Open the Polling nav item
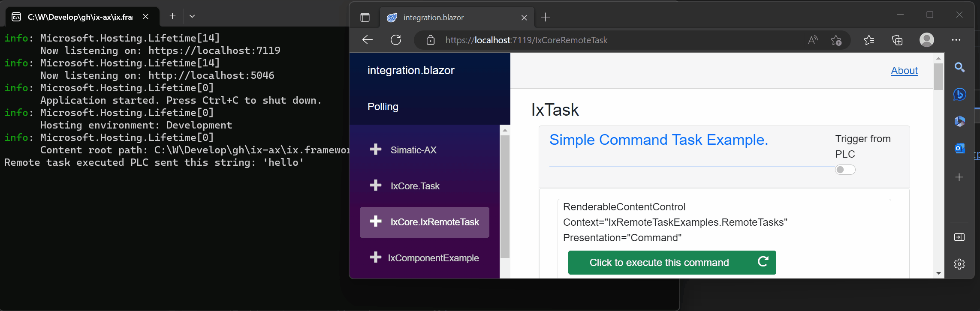Viewport: 980px width, 311px height. [383, 107]
